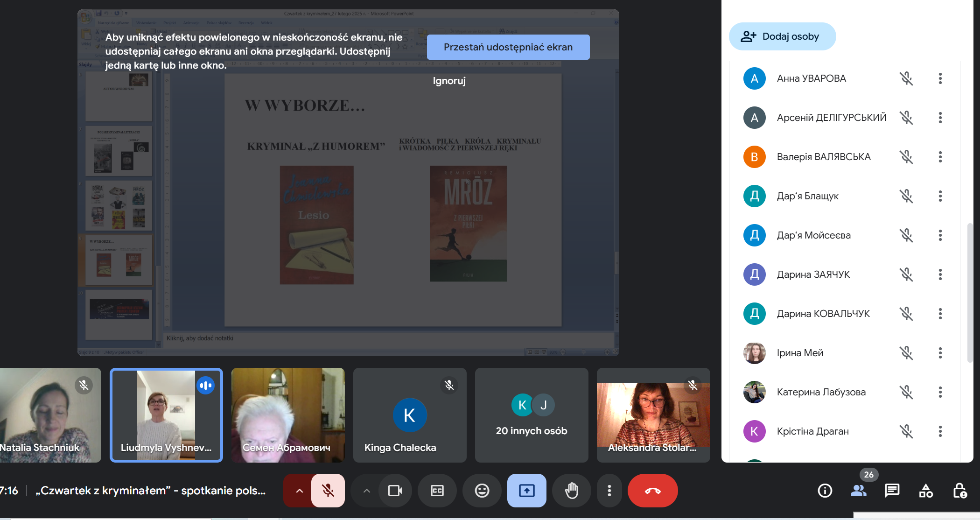Leave the call with red hang-up button

653,491
